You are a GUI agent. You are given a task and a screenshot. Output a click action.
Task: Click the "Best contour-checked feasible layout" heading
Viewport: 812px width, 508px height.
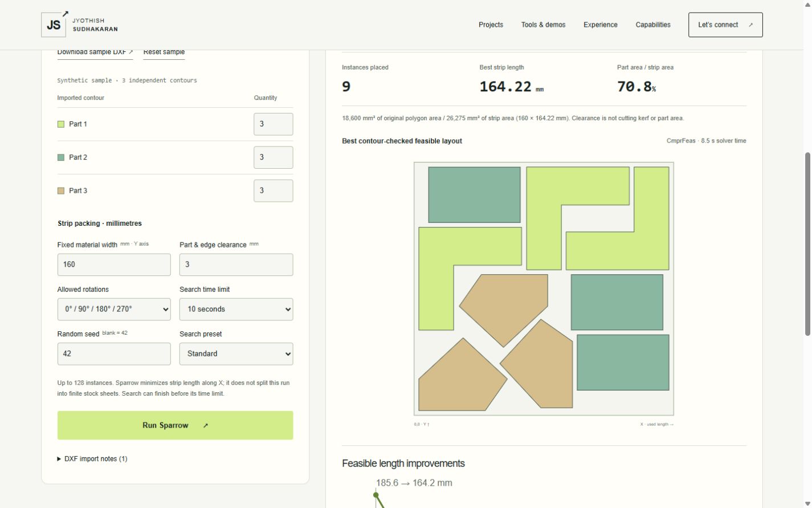tap(402, 141)
